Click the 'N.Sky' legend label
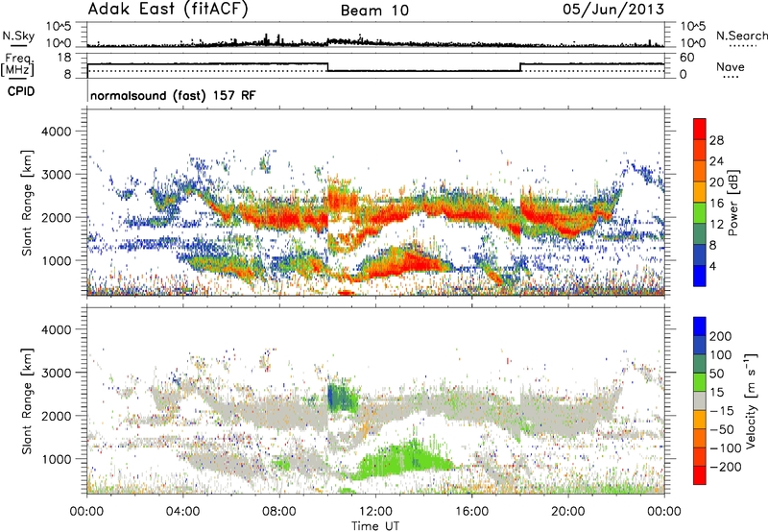This screenshot has height=532, width=768. pos(18,36)
